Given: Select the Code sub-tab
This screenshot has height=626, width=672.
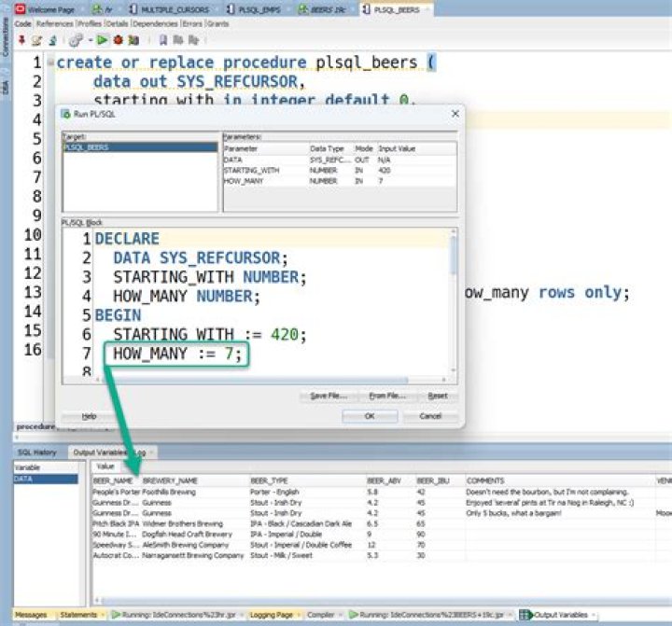Looking at the screenshot, I should tap(22, 24).
